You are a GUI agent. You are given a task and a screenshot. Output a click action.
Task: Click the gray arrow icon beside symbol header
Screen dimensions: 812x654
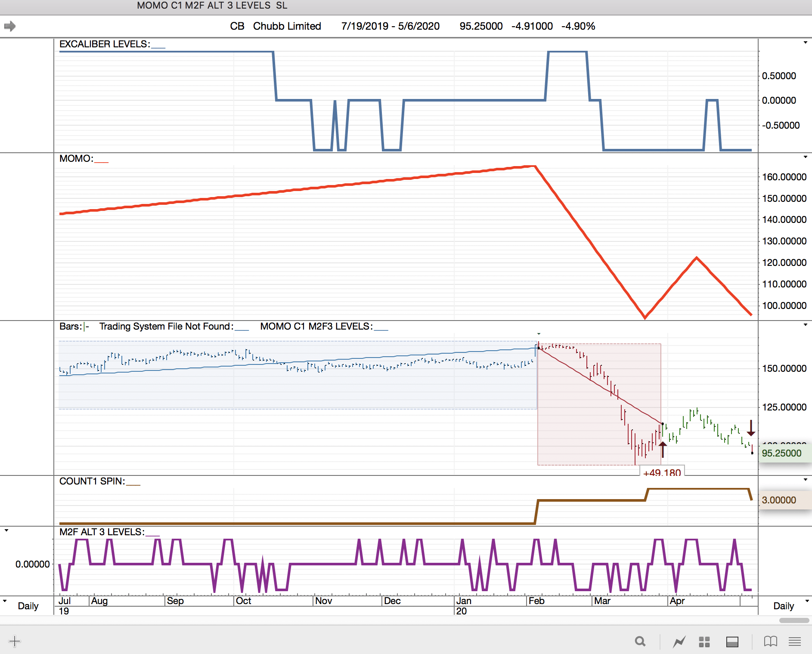pyautogui.click(x=9, y=26)
